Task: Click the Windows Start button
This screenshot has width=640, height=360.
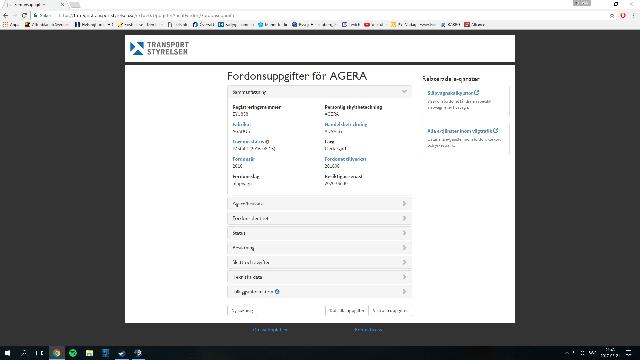Action: [x=7, y=353]
